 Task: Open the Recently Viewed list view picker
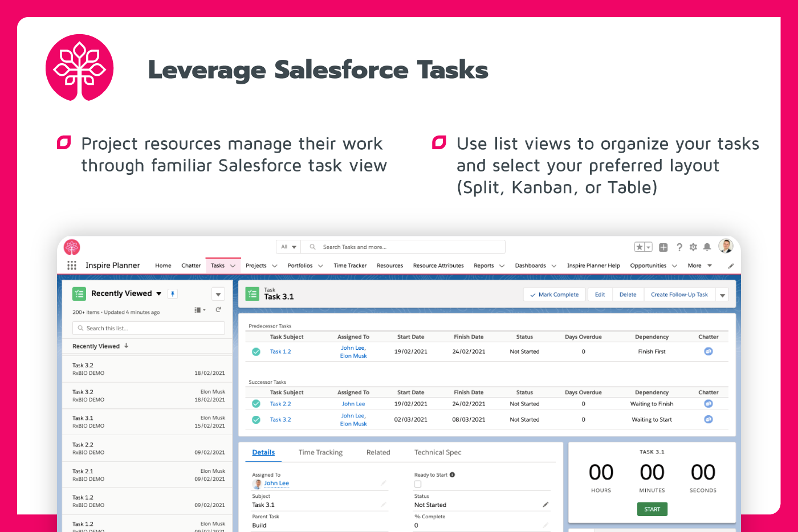point(159,294)
